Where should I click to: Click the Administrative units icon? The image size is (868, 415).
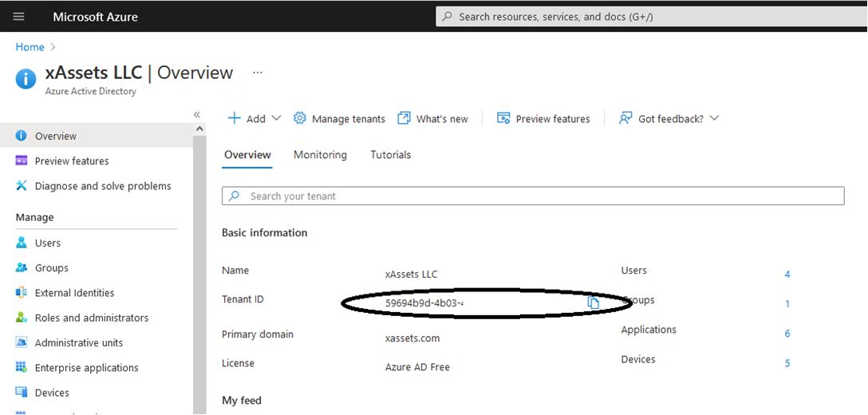coord(21,342)
